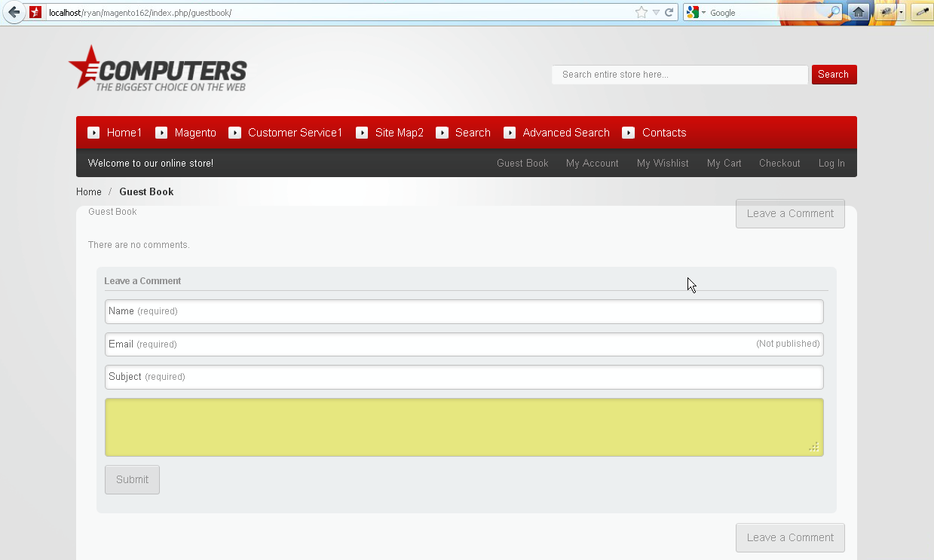Open the URL history dropdown arrow
Screen dimensions: 934x560
coord(656,12)
